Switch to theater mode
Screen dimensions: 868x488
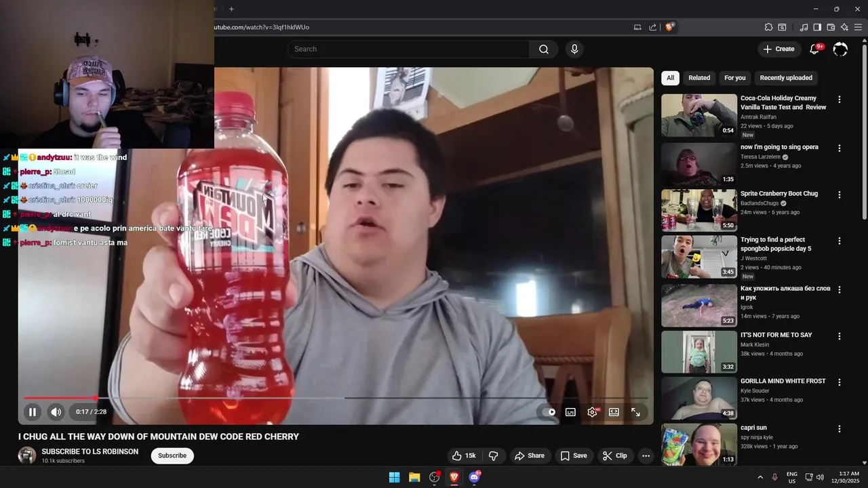click(x=614, y=411)
